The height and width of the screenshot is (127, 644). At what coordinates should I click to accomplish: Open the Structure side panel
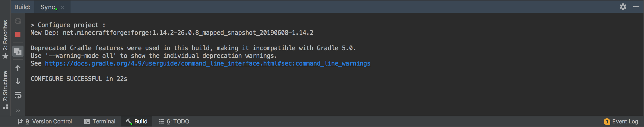coord(5,90)
